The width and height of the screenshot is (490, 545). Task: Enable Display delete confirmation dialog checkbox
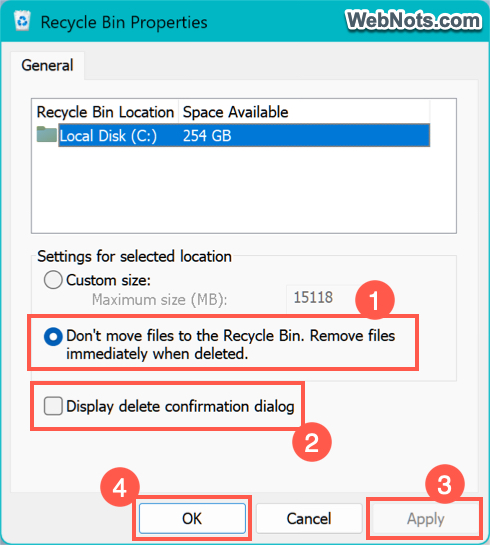[x=53, y=406]
